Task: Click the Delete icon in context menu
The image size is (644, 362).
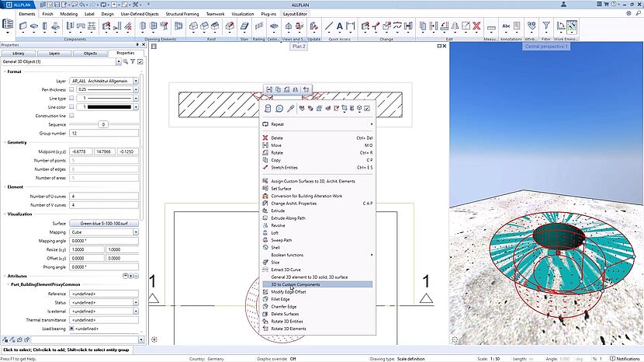Action: [x=266, y=137]
